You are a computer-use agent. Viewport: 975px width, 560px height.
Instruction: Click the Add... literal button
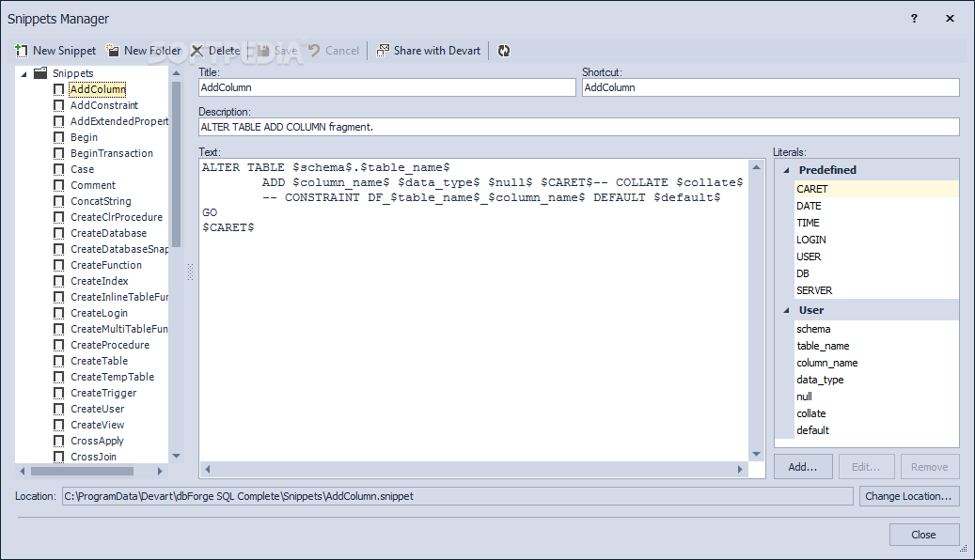pyautogui.click(x=803, y=467)
